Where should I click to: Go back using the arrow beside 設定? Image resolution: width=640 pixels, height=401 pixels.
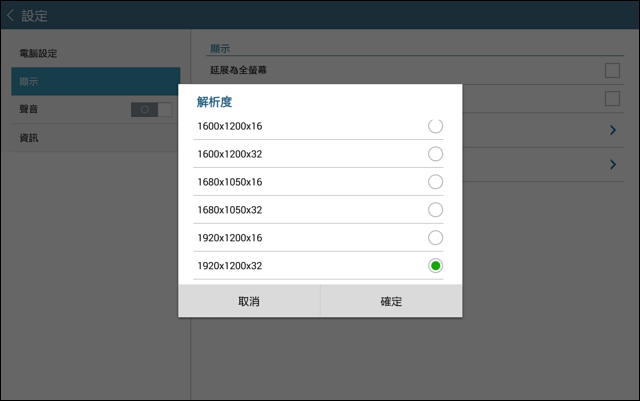[x=11, y=16]
